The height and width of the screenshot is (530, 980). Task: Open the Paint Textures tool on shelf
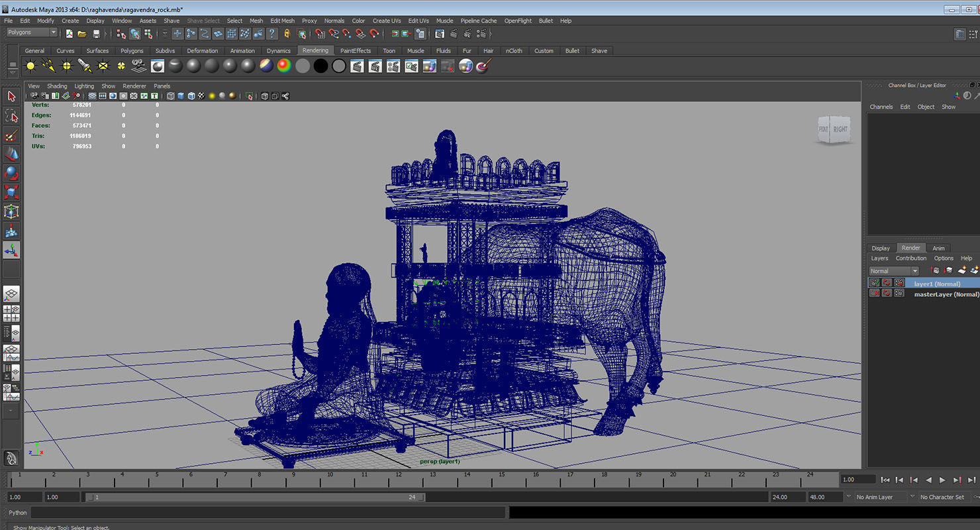coord(484,66)
